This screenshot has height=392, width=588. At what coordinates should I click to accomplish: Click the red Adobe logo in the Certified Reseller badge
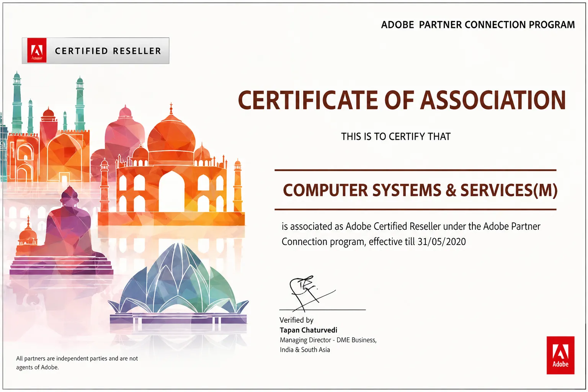[37, 50]
